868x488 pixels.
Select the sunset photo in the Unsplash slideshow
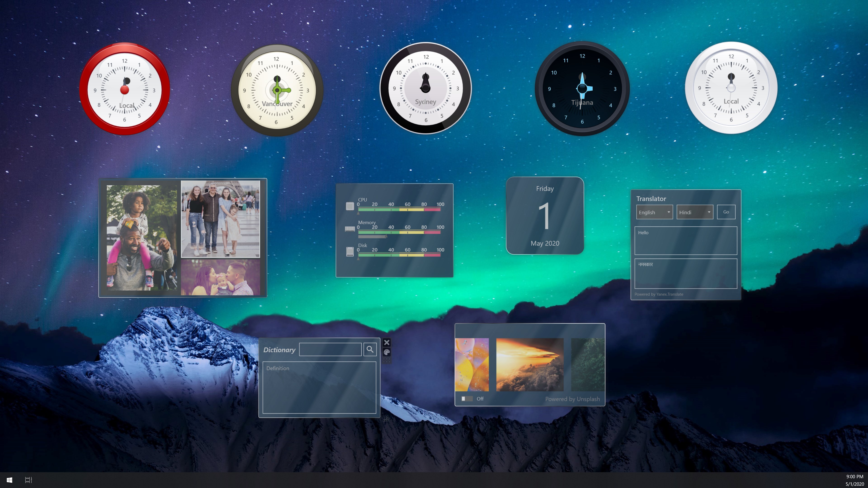530,364
